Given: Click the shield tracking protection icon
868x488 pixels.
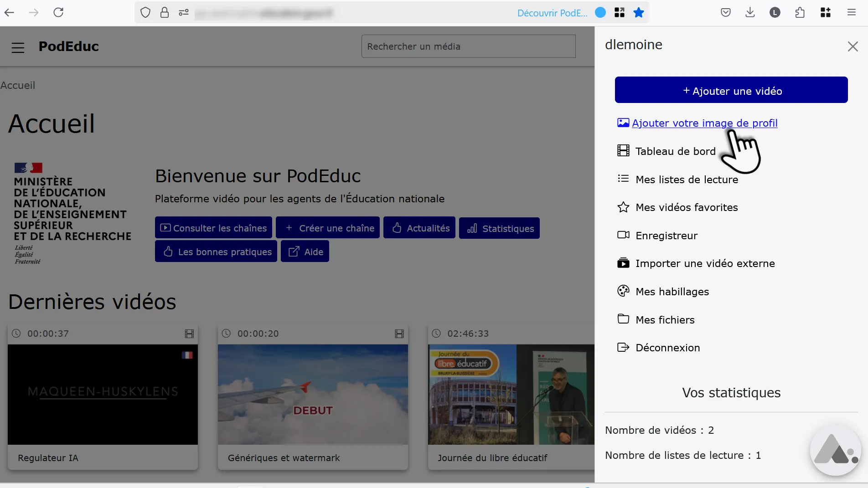Looking at the screenshot, I should click(145, 12).
